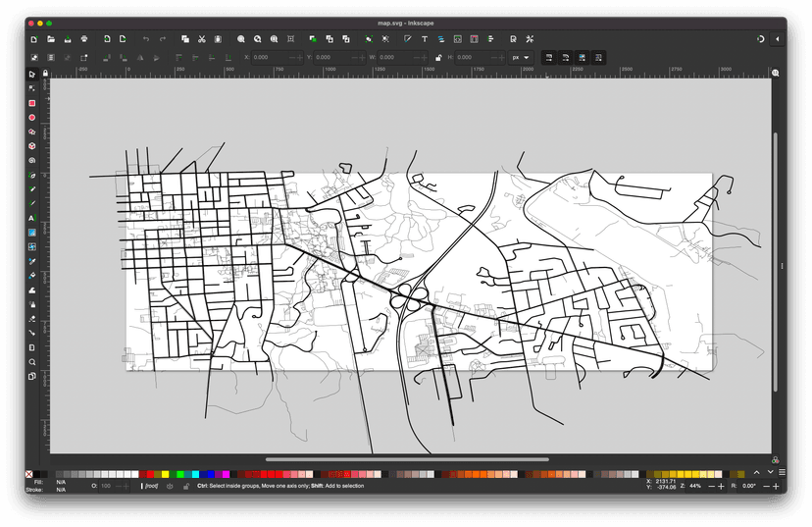The height and width of the screenshot is (527, 812).
Task: Pick the yellow swatch in the palette
Action: click(166, 474)
